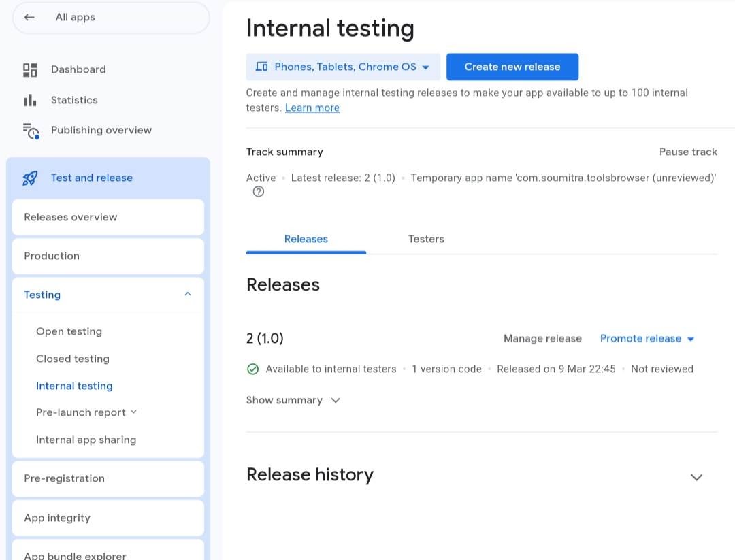Image resolution: width=735 pixels, height=560 pixels.
Task: Click the Statistics bar chart icon
Action: click(x=30, y=100)
